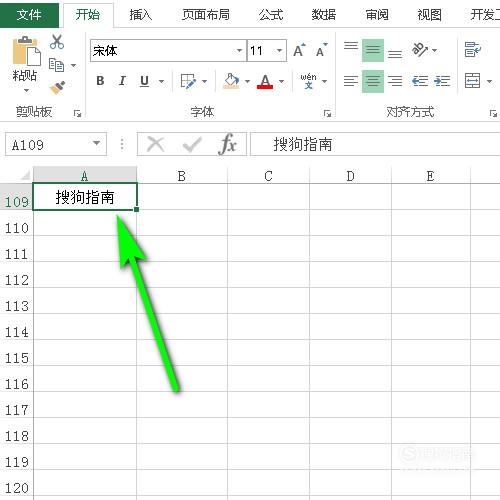Increase font size with large A
Screen dimensions: 500x500
(x=299, y=51)
